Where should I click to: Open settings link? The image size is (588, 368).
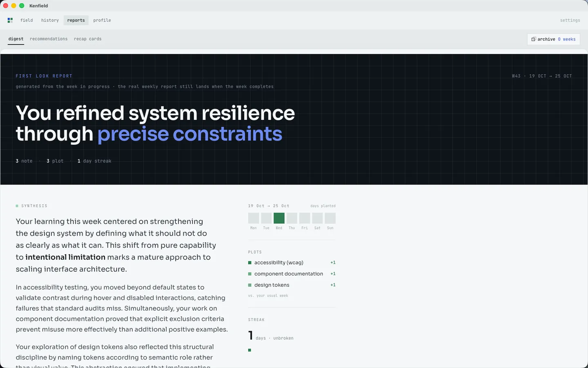tap(570, 20)
